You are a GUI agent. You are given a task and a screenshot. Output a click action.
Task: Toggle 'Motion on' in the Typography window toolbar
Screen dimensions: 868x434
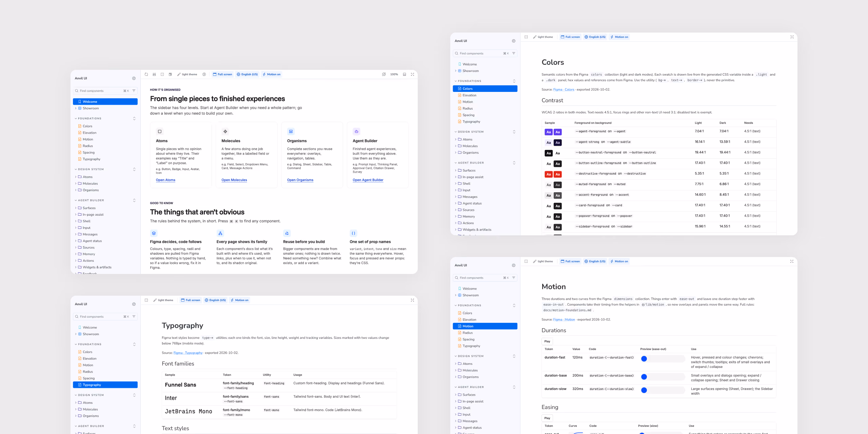[240, 300]
